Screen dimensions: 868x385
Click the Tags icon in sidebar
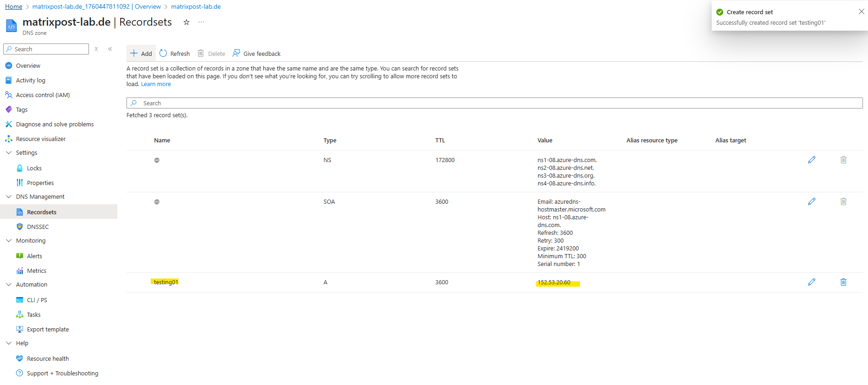(x=9, y=109)
